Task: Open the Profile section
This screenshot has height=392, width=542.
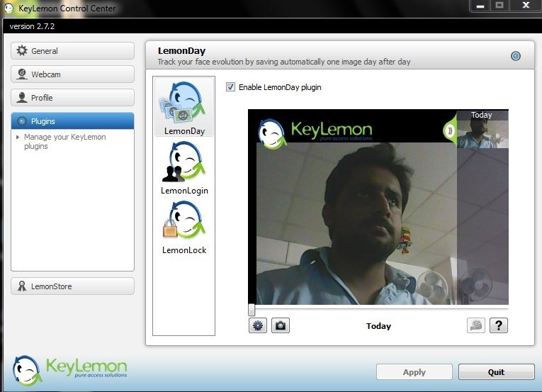Action: pyautogui.click(x=72, y=98)
